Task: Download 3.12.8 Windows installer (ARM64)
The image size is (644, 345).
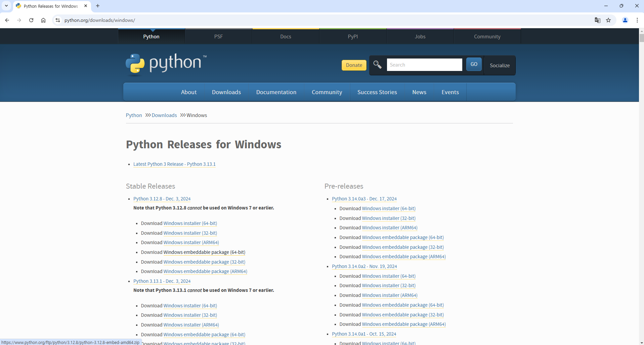Action: (191, 242)
